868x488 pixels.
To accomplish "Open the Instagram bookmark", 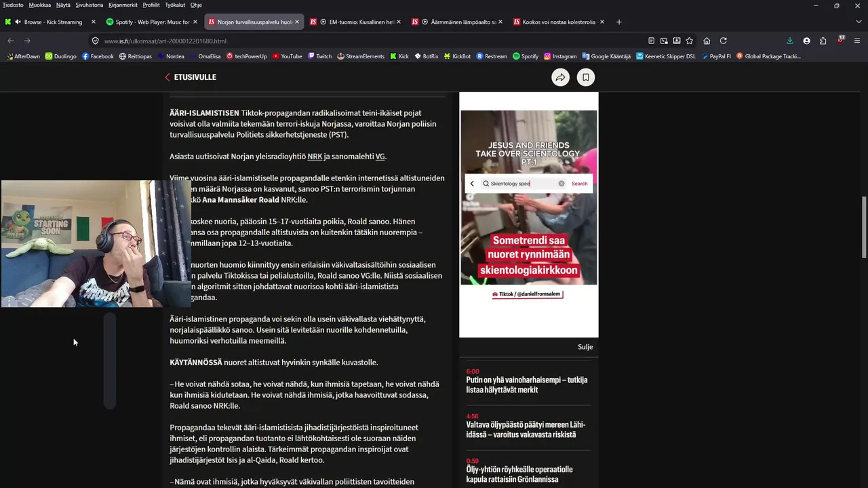I will click(560, 56).
